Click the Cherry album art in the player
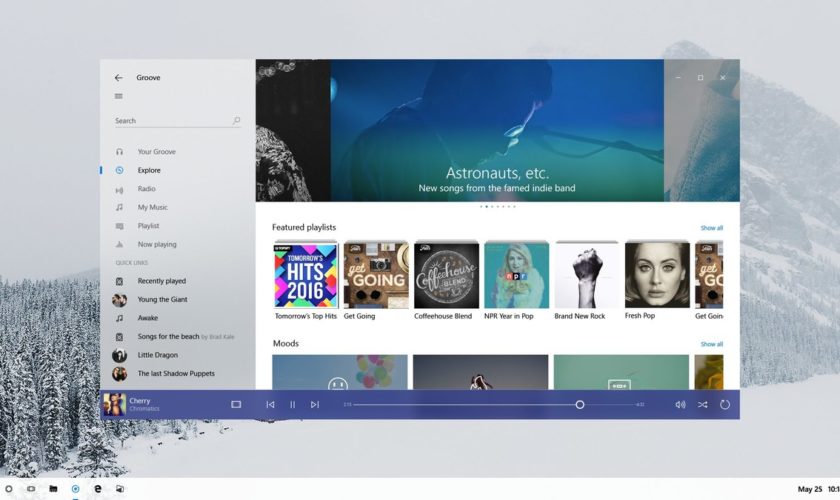This screenshot has width=840, height=500. tap(115, 405)
